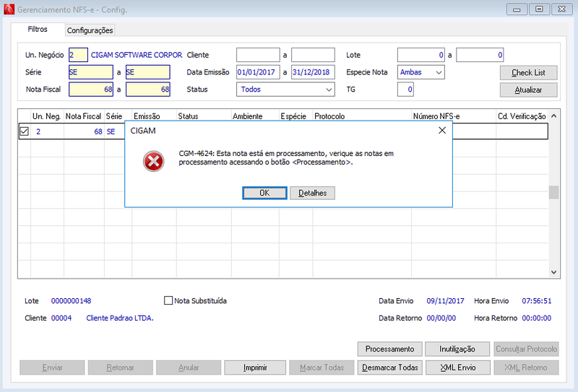Minimize the Gerenciamento NFS-e window

tap(517, 9)
